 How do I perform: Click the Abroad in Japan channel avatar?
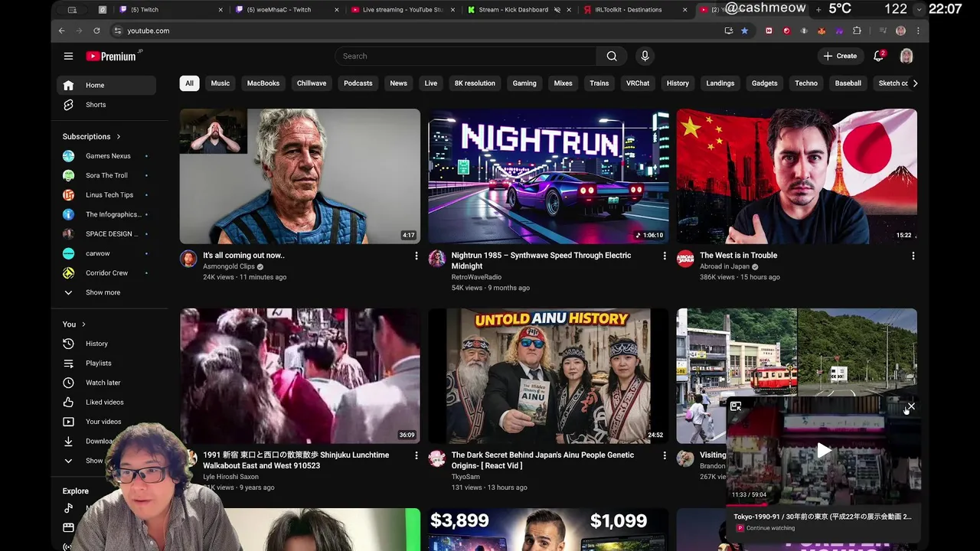685,259
